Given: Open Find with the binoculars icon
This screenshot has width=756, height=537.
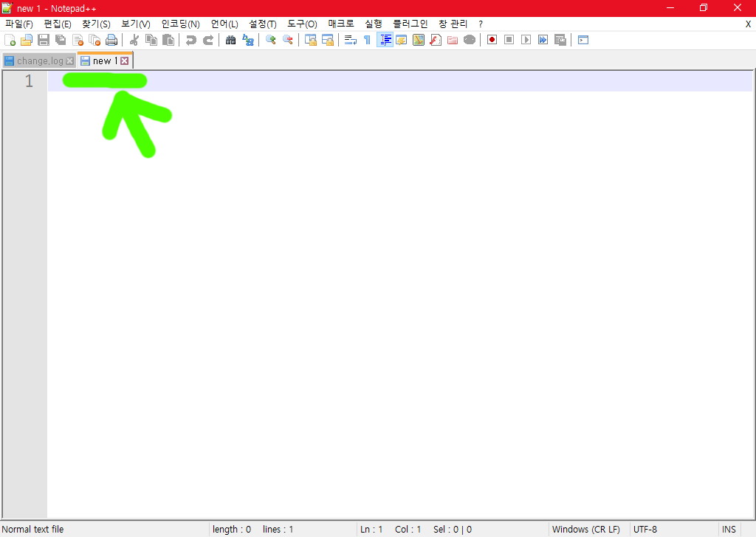Looking at the screenshot, I should [x=231, y=40].
